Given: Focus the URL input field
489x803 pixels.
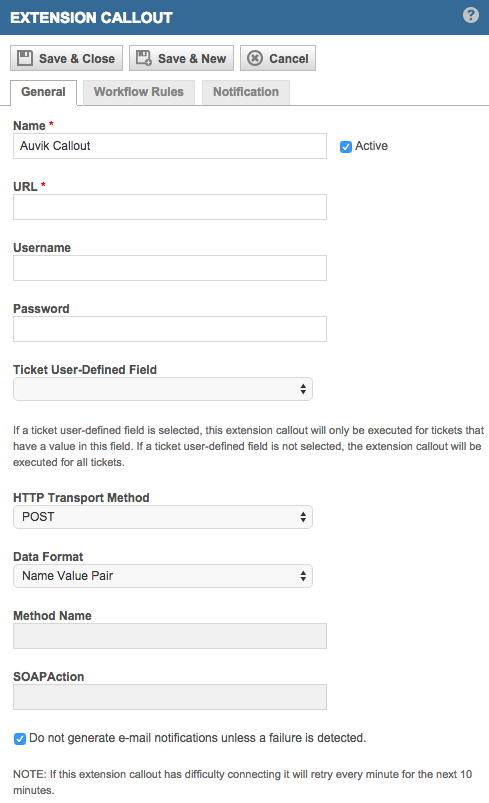Looking at the screenshot, I should pos(170,207).
